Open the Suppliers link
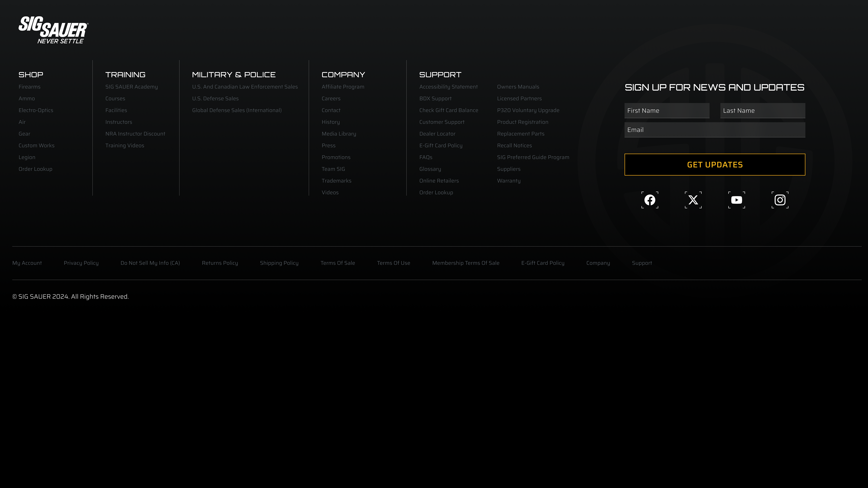The image size is (868, 488). pos(509,169)
